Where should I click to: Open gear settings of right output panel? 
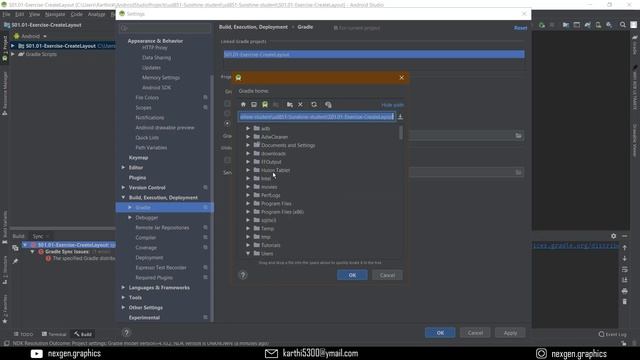[x=613, y=236]
